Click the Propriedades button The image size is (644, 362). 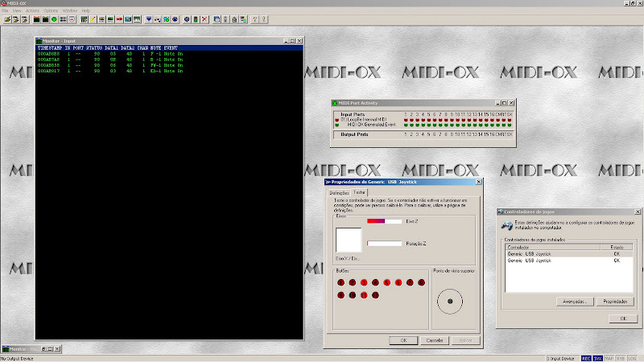pyautogui.click(x=615, y=302)
